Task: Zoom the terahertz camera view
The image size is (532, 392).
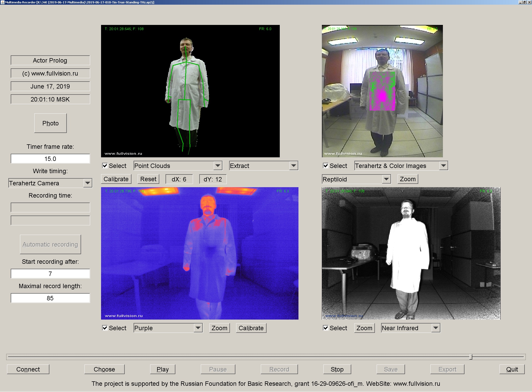Action: (407, 179)
